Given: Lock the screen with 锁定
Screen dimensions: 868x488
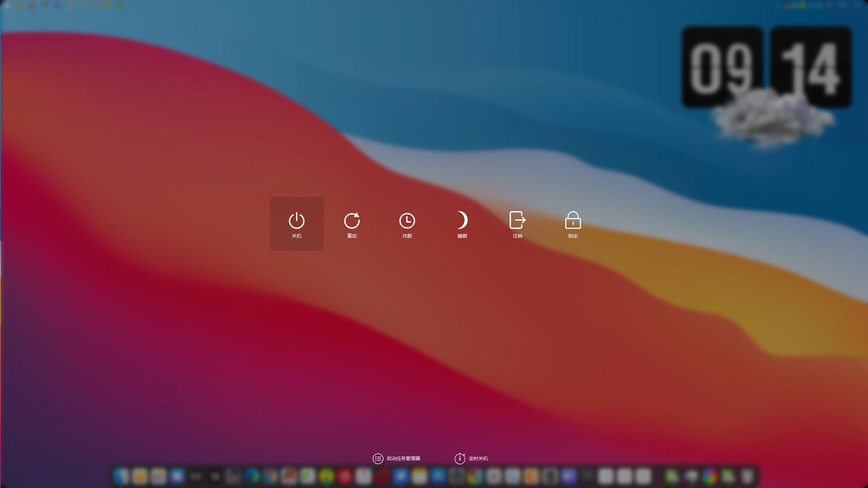Looking at the screenshot, I should (x=573, y=223).
